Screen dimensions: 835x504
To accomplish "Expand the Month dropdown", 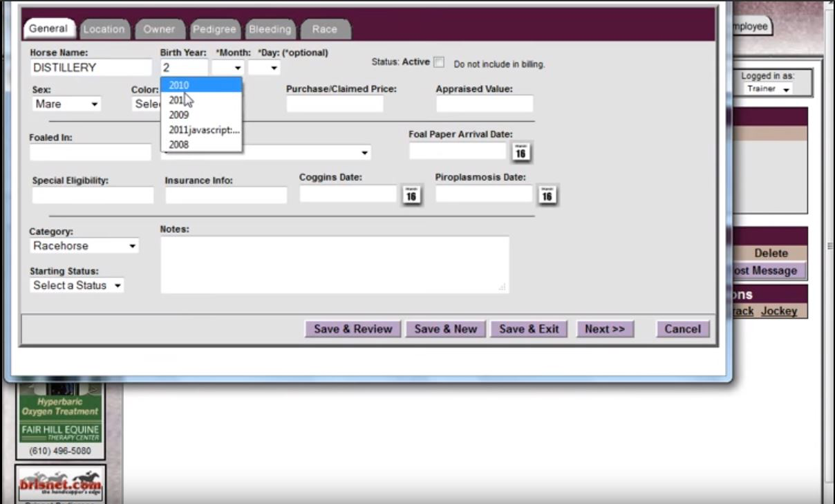I will click(227, 68).
